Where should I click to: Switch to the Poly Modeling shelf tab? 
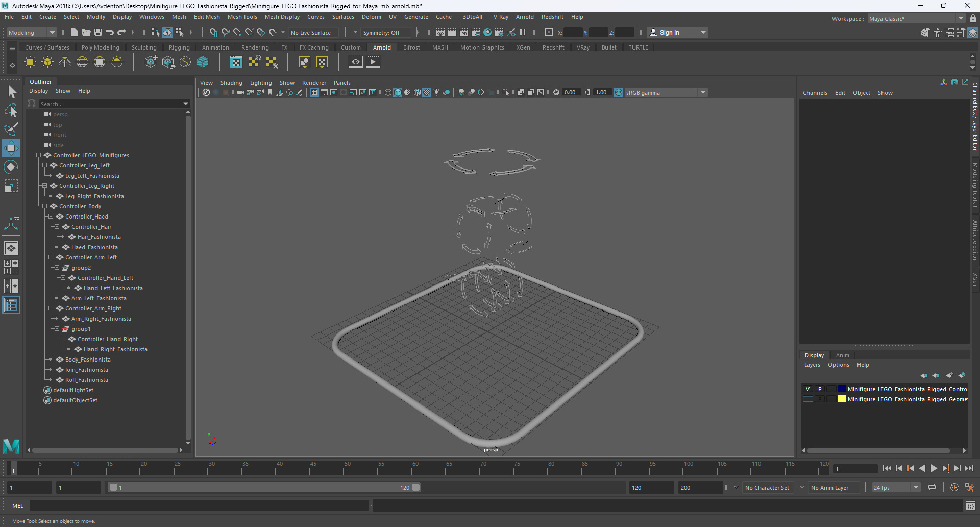[100, 47]
